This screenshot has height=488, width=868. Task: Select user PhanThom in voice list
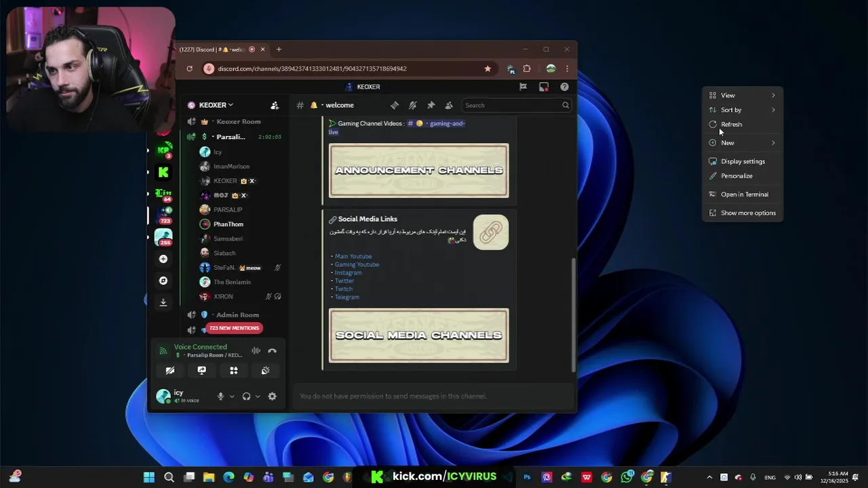tap(229, 224)
